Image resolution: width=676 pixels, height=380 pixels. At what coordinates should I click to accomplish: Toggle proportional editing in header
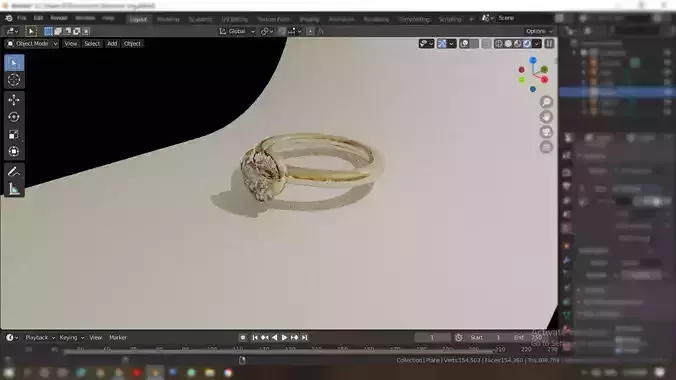pos(310,31)
